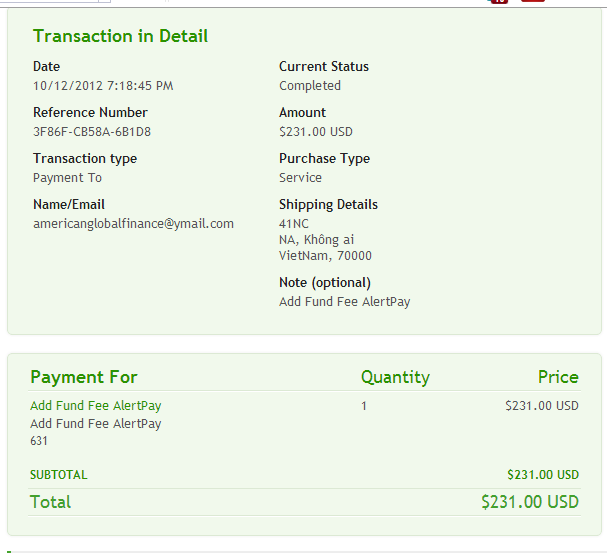The width and height of the screenshot is (607, 553).
Task: Click the Payment For section heading
Action: [x=84, y=377]
